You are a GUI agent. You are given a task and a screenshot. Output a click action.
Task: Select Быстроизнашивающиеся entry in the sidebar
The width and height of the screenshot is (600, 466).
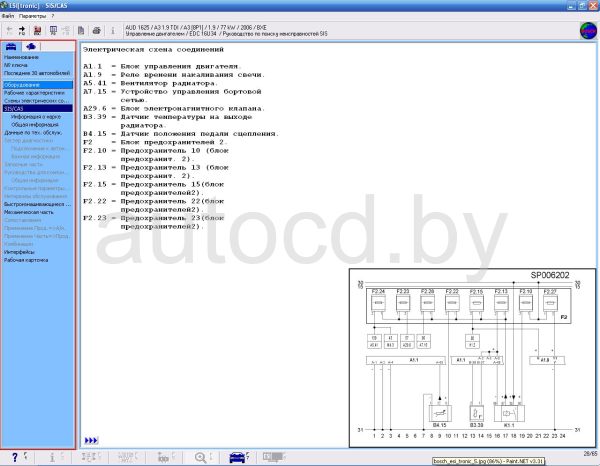point(38,204)
